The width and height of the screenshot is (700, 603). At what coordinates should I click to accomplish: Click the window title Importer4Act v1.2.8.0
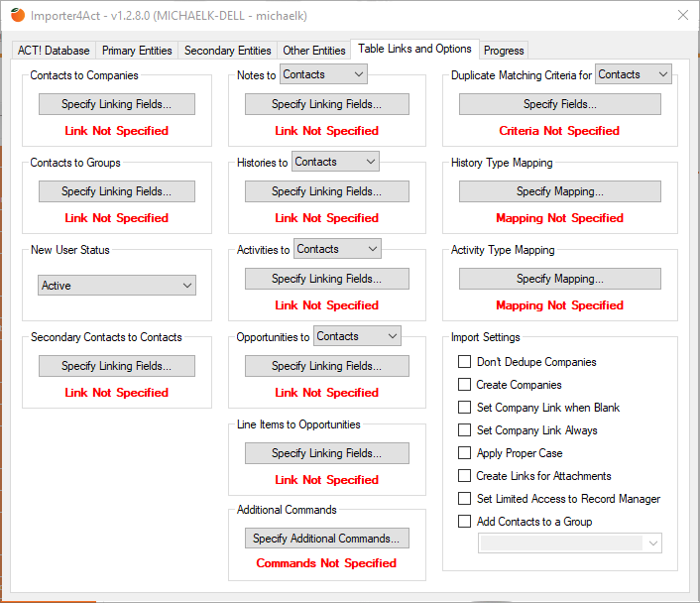coord(169,16)
